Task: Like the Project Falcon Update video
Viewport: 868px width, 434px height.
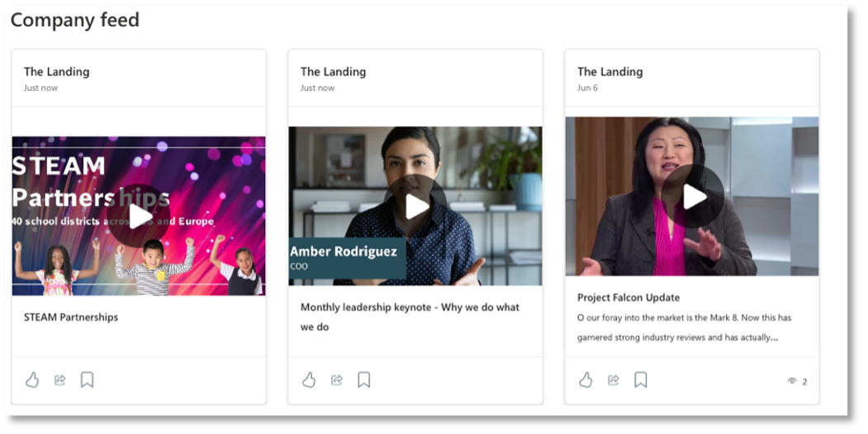Action: [586, 380]
